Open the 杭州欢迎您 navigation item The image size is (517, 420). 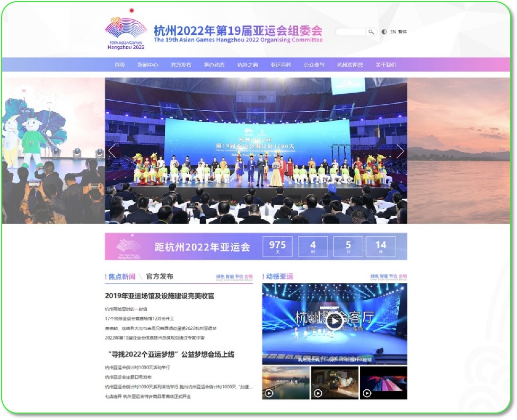350,65
